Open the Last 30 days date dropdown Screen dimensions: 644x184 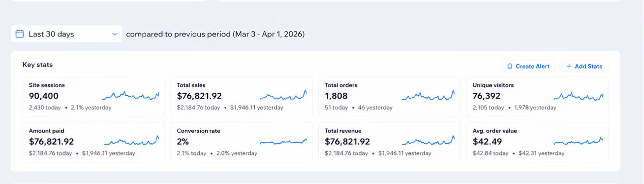click(66, 34)
